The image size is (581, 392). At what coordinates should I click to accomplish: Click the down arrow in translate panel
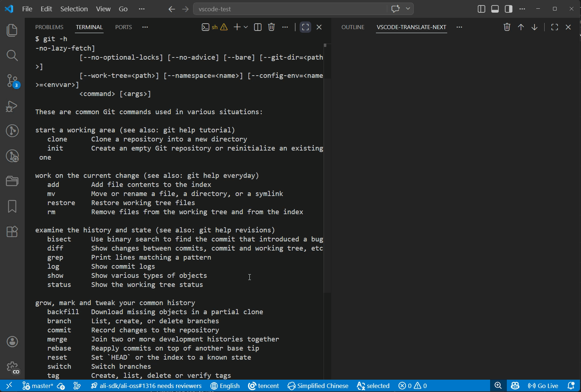534,27
